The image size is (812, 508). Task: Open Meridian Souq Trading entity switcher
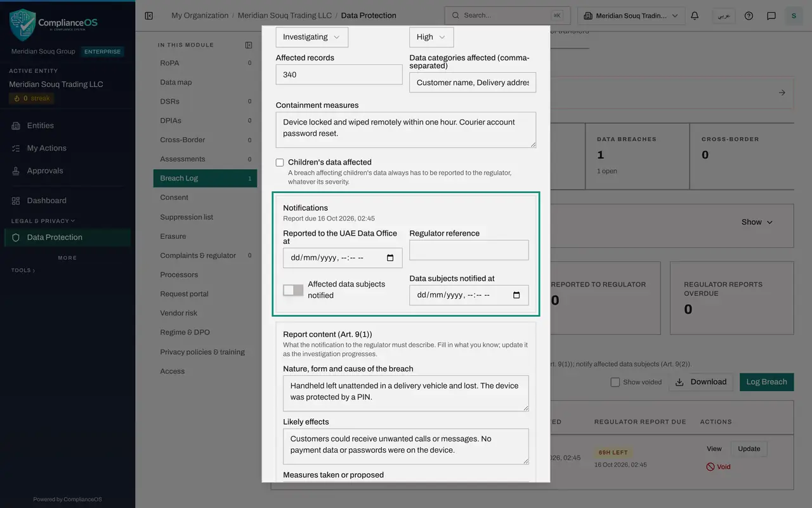point(632,16)
